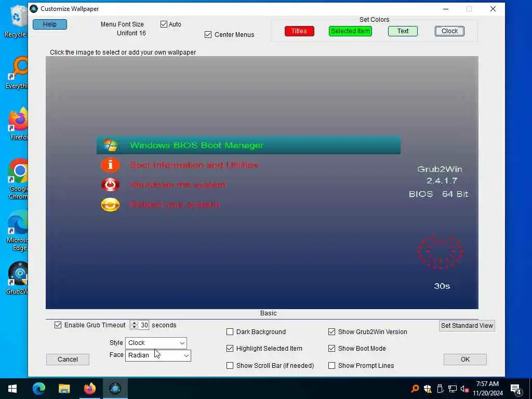This screenshot has width=532, height=399.
Task: Click the 'Windows BIOS Boot Manager' menu entry
Action: coord(248,145)
